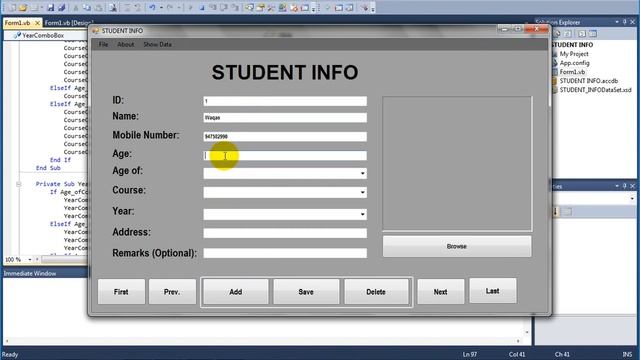Pin the lower Properties panel
Screen dimensions: 640x360
pyautogui.click(x=624, y=186)
